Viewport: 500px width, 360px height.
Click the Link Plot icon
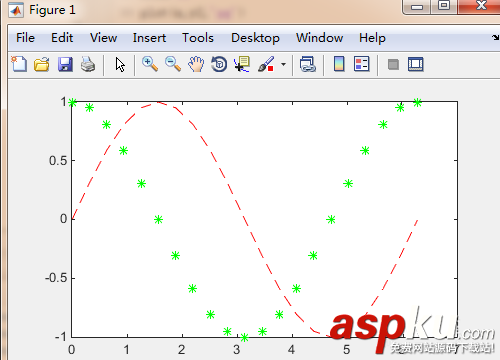(307, 64)
